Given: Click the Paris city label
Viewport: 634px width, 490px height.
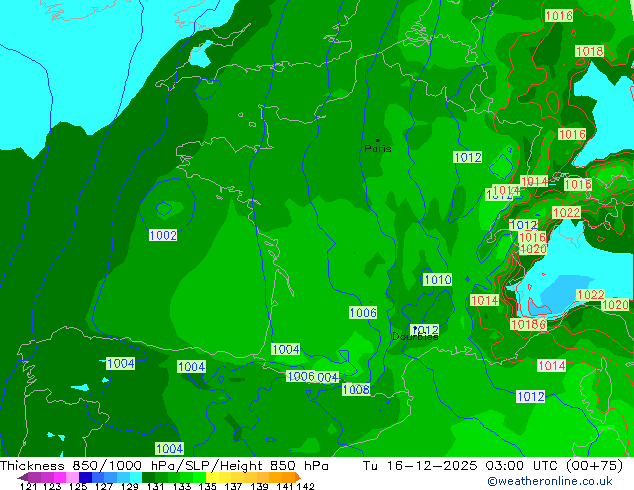Looking at the screenshot, I should [378, 149].
